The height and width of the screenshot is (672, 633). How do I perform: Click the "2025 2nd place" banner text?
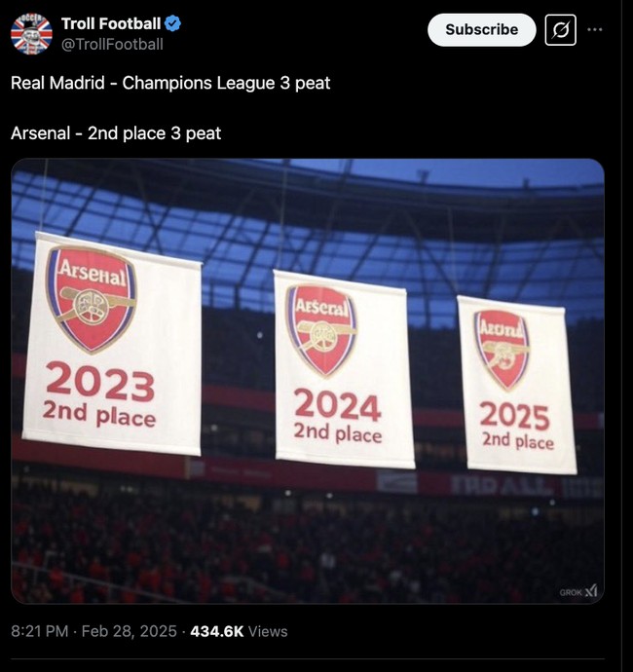(516, 426)
